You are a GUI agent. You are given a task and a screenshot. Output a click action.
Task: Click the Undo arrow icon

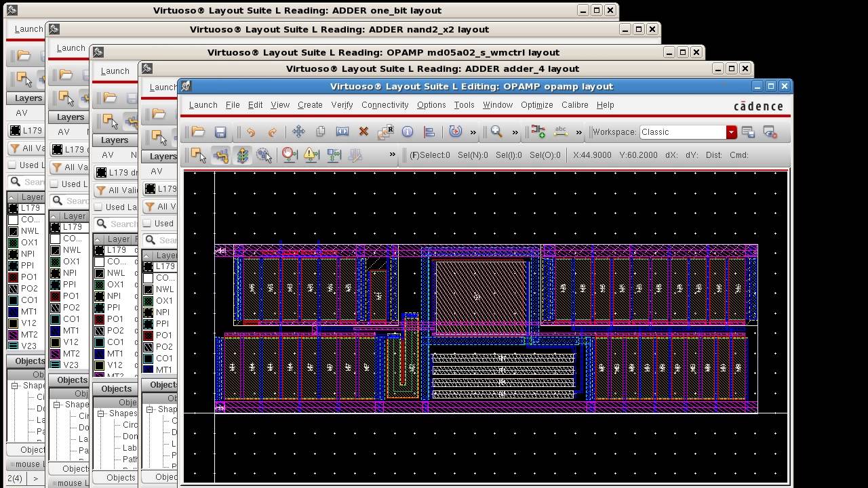click(251, 132)
